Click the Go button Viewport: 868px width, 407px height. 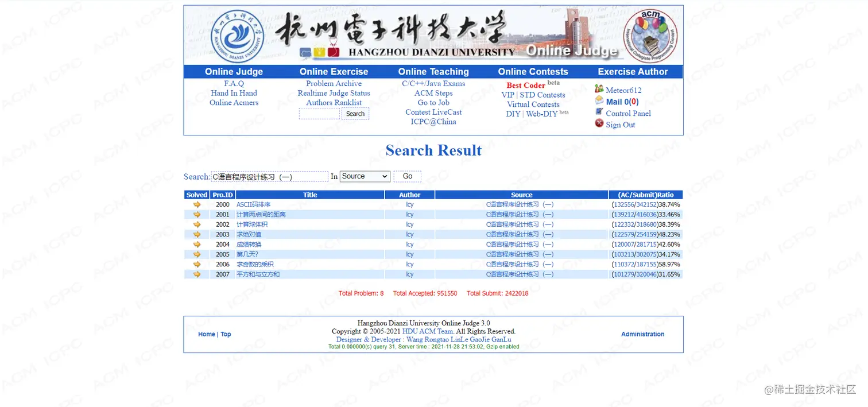click(x=408, y=176)
